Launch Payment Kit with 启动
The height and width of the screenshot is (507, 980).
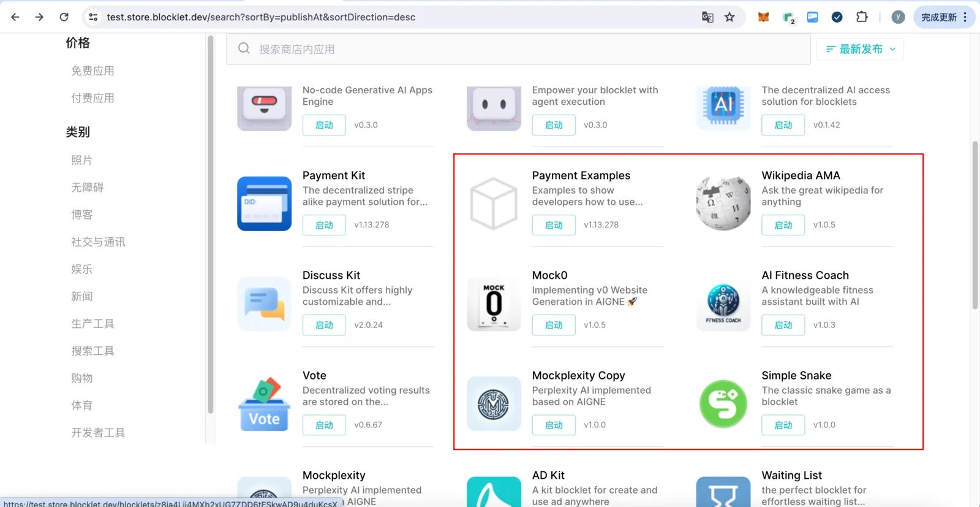coord(324,225)
